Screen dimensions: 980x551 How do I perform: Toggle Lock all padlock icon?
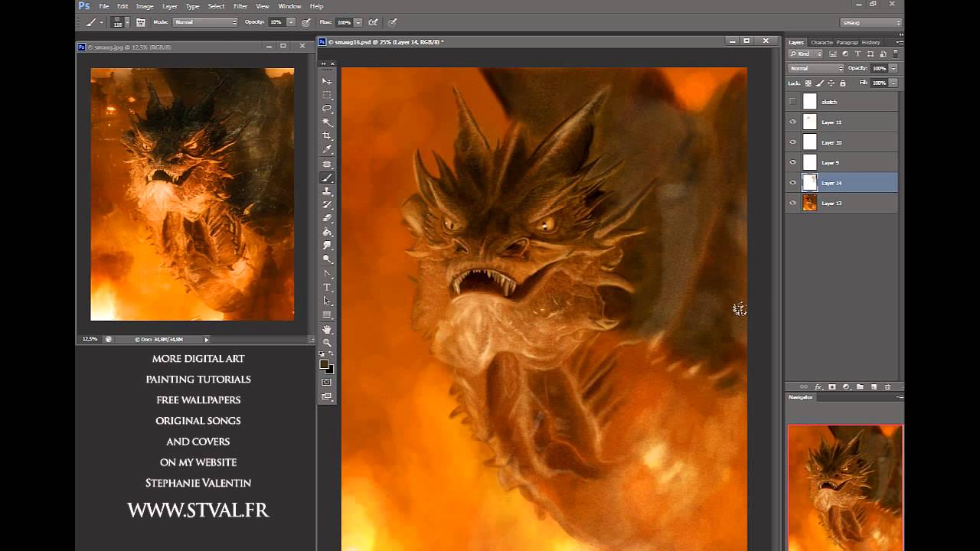click(x=842, y=83)
